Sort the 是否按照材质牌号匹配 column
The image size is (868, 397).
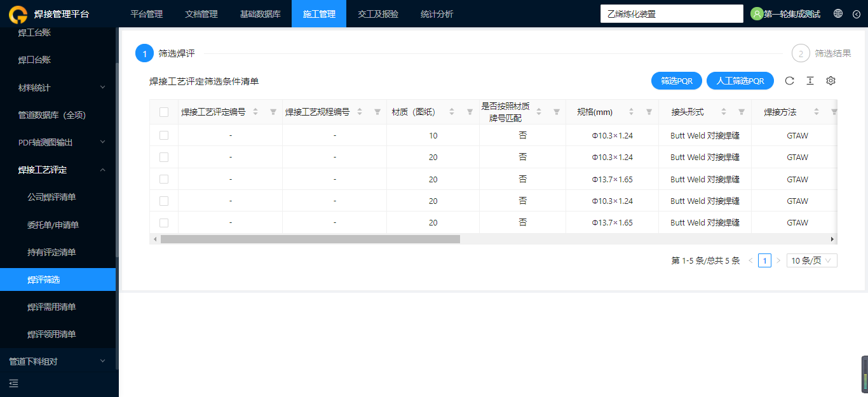tap(539, 112)
